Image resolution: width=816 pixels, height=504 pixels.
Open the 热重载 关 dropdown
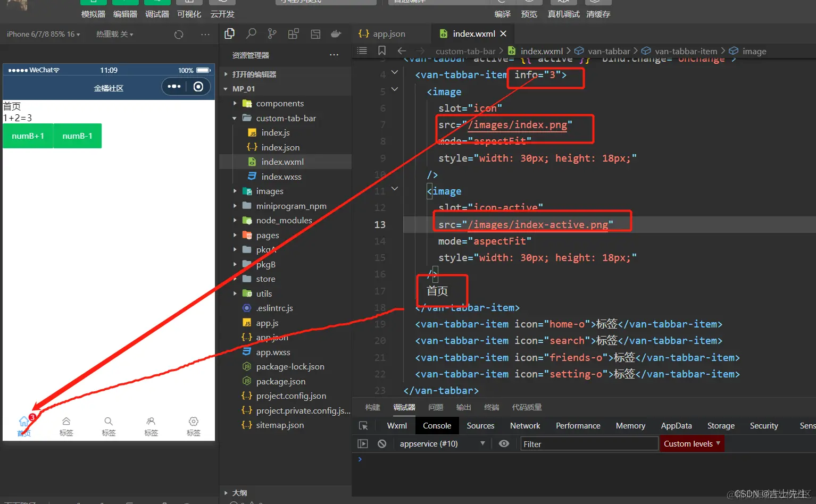click(115, 34)
